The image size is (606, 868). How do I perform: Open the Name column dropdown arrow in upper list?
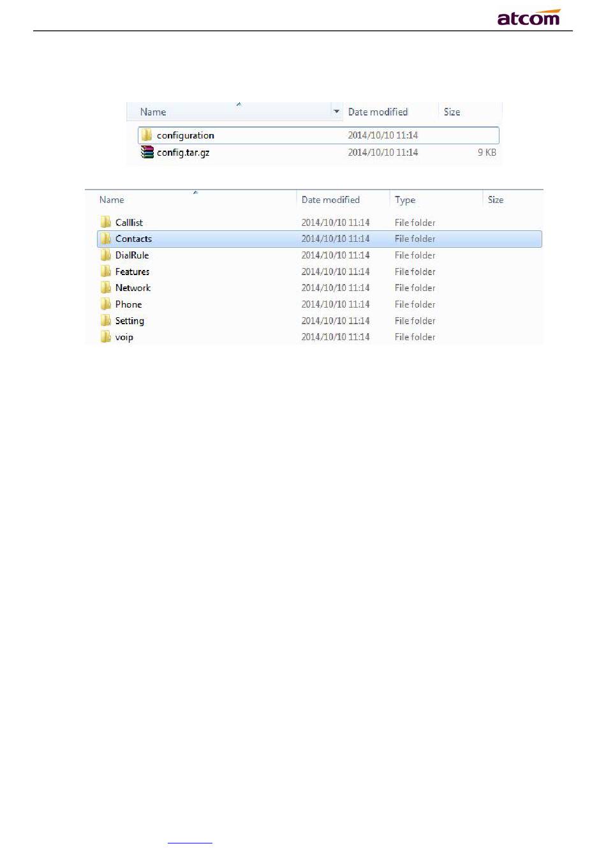(x=337, y=112)
